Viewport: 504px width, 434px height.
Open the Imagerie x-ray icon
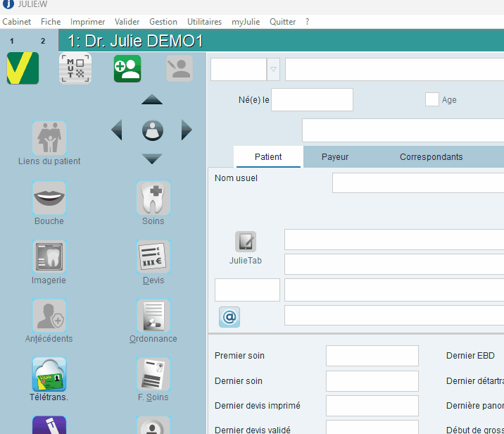(49, 256)
